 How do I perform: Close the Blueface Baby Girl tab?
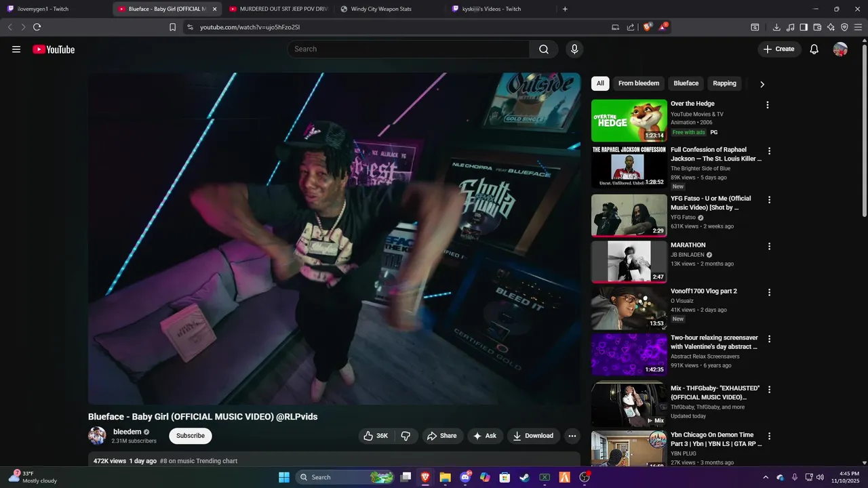(215, 9)
